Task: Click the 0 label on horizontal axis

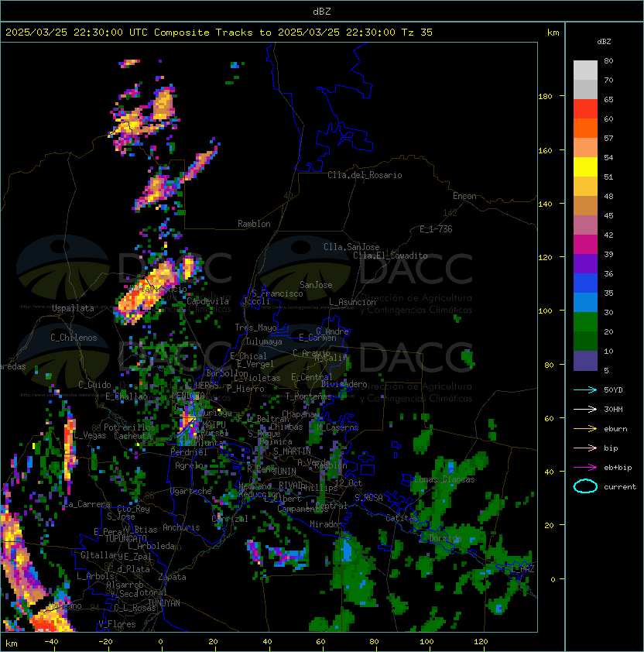Action: click(x=160, y=642)
